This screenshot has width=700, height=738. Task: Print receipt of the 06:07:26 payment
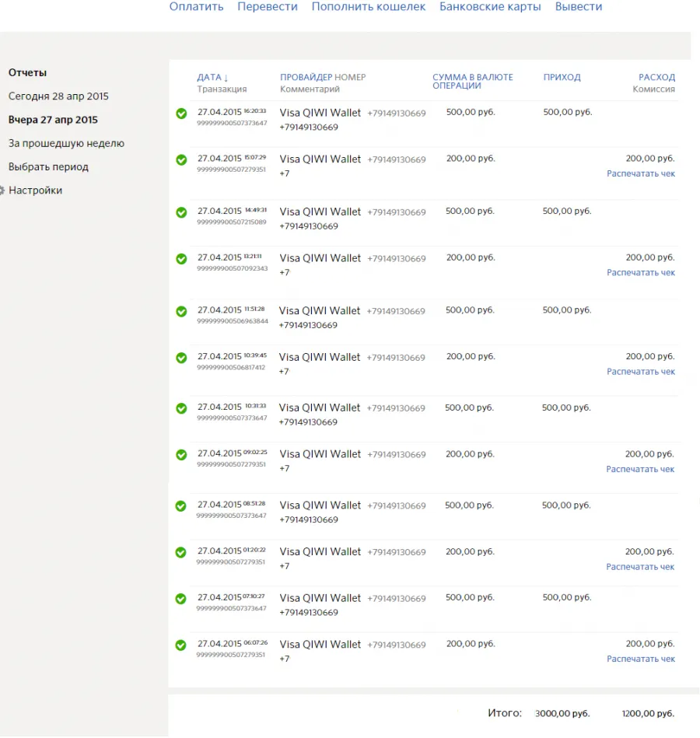click(641, 659)
